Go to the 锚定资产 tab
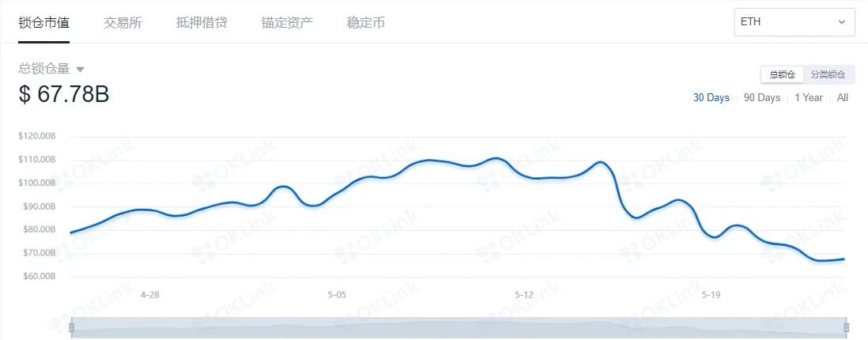868x340 pixels. coord(287,22)
